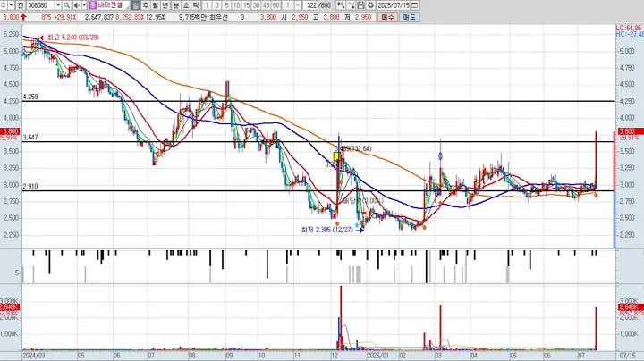This screenshot has width=644, height=361.
Task: Click the change rate +29.91% text
Action: tap(65, 17)
